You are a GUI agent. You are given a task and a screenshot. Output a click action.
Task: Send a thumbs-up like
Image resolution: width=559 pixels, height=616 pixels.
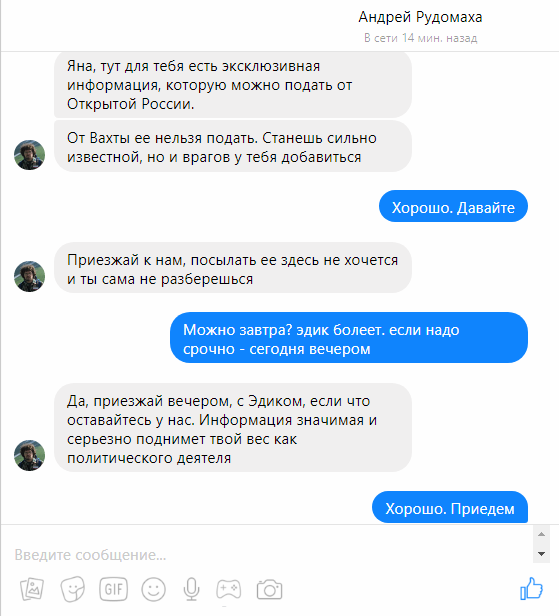tap(532, 588)
